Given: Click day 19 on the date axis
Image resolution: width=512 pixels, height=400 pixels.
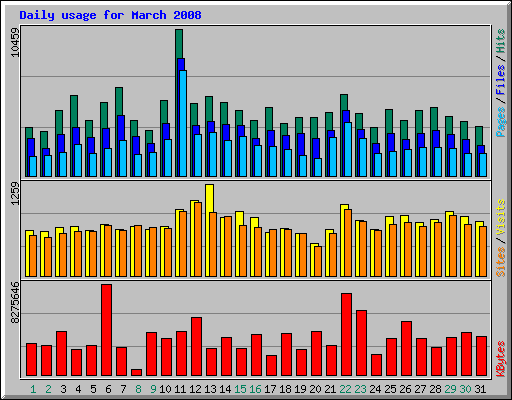Looking at the screenshot, I should coord(300,389).
